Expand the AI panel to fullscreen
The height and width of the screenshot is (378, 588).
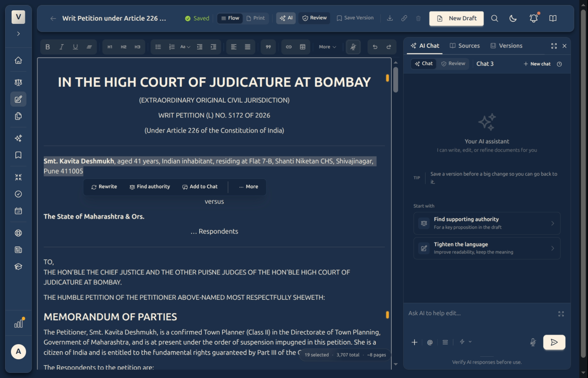pyautogui.click(x=554, y=46)
